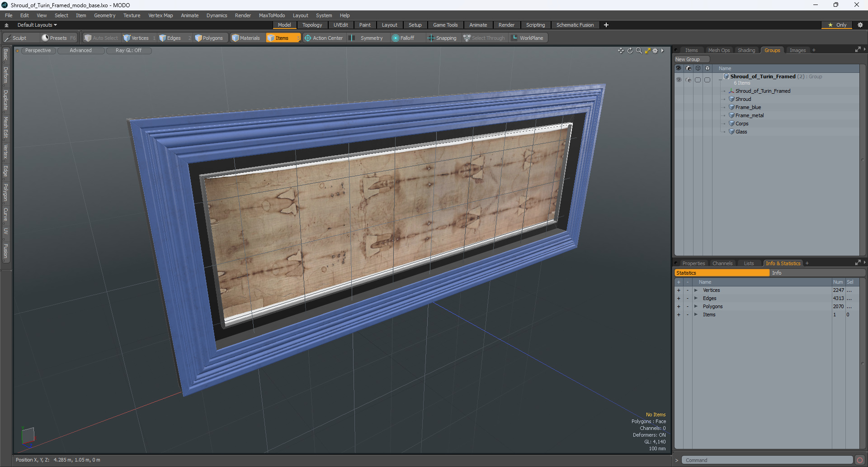The image size is (868, 467).
Task: Toggle Ray GL Off setting
Action: tap(128, 51)
